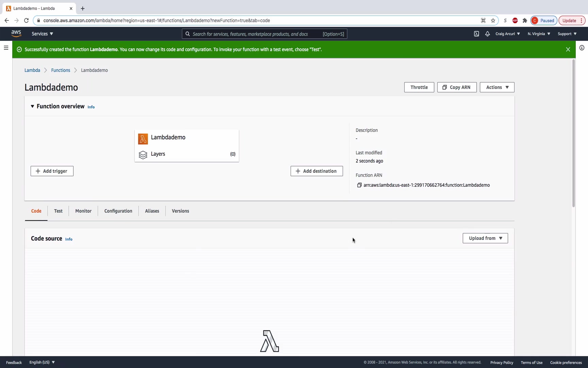Click the Paused profile button
Image resolution: width=588 pixels, height=368 pixels.
click(x=544, y=20)
